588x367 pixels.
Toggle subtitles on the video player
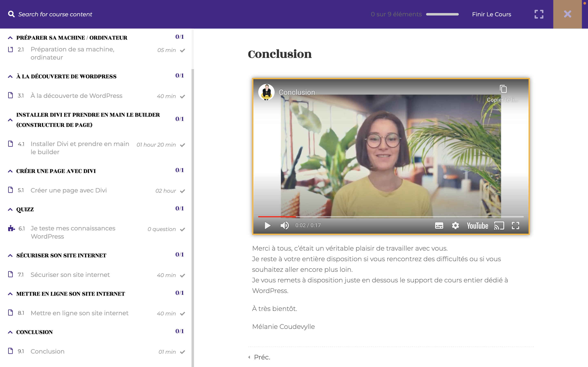(x=439, y=226)
